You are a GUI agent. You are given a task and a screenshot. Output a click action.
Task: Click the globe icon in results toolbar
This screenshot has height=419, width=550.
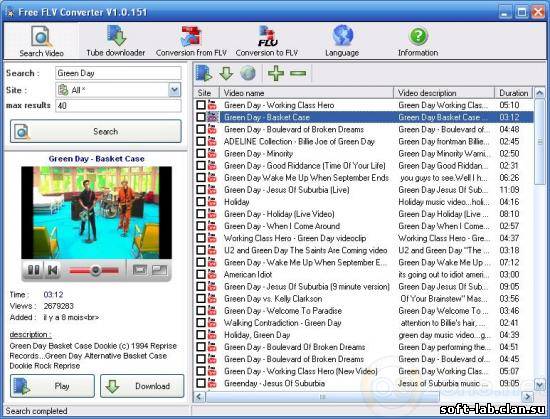[248, 73]
